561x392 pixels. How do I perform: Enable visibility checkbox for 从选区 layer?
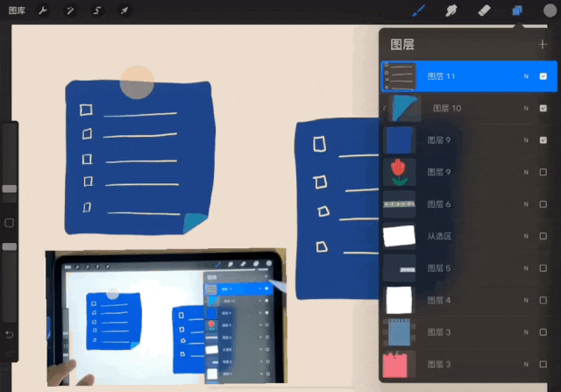point(543,236)
